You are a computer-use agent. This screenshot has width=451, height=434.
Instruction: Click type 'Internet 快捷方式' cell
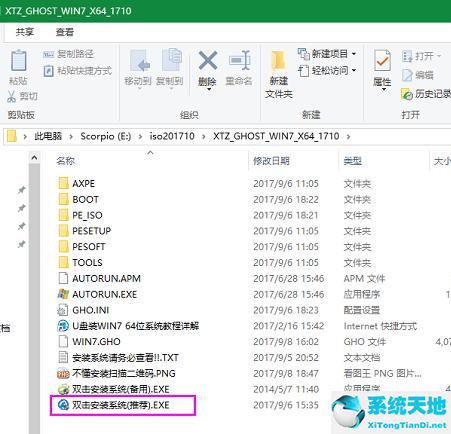380,326
